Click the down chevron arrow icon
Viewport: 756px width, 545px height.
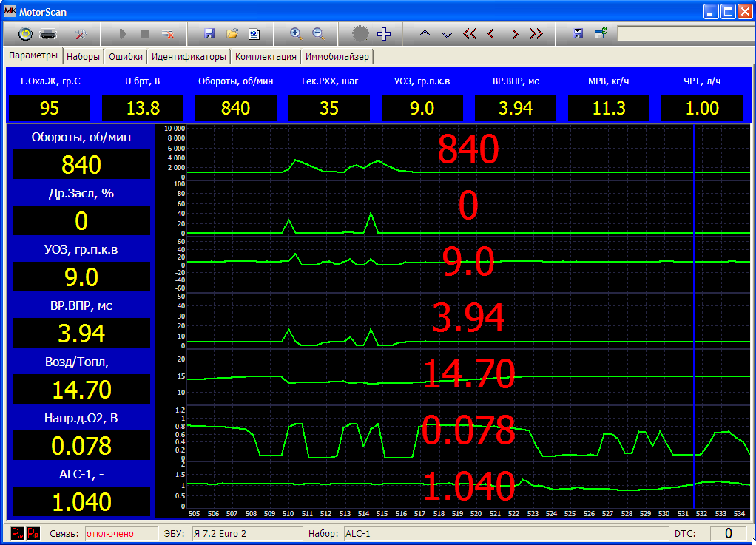447,34
